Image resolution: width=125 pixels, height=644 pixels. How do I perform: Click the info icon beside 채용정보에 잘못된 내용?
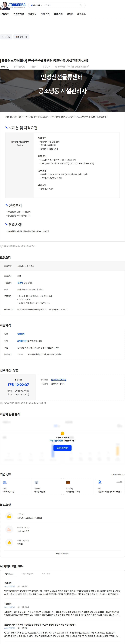(2, 246)
